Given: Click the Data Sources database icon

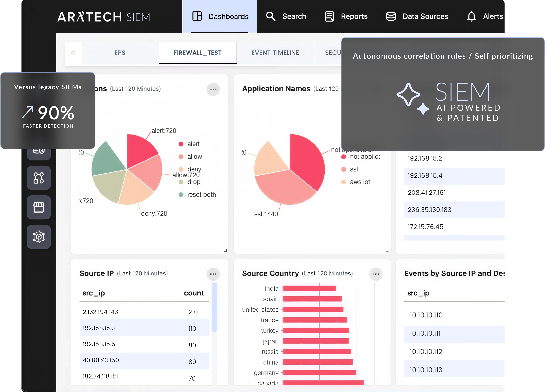Looking at the screenshot, I should (391, 16).
